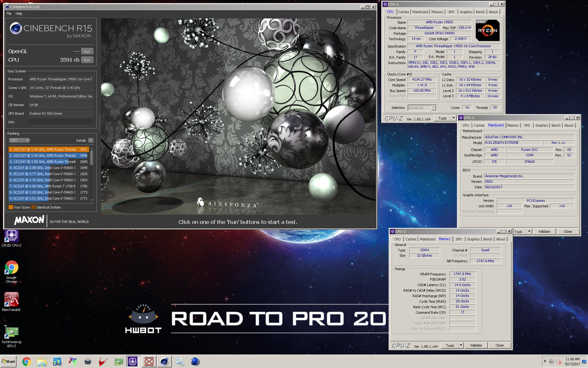Screen dimensions: 588x368
Task: Click the bar-chart-with-glasses taskbar icon
Action: (x=57, y=362)
